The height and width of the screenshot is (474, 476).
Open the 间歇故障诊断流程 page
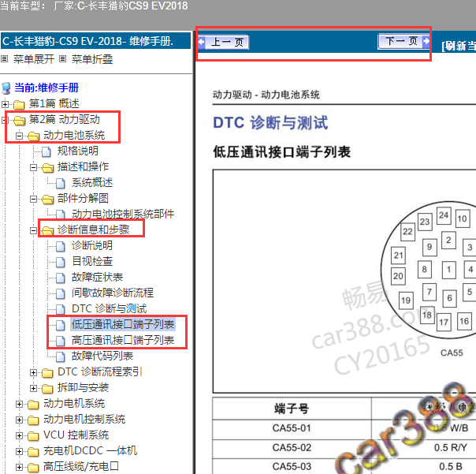113,293
